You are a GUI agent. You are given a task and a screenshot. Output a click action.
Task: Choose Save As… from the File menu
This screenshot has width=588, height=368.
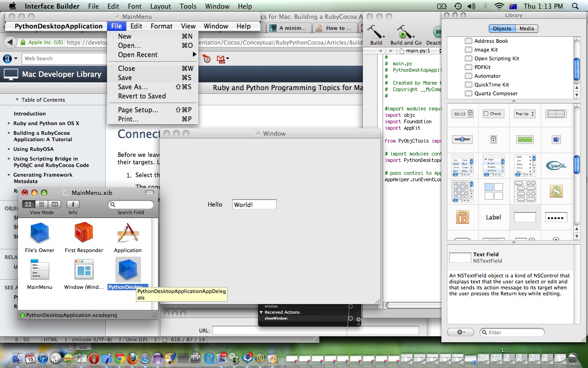coord(153,87)
